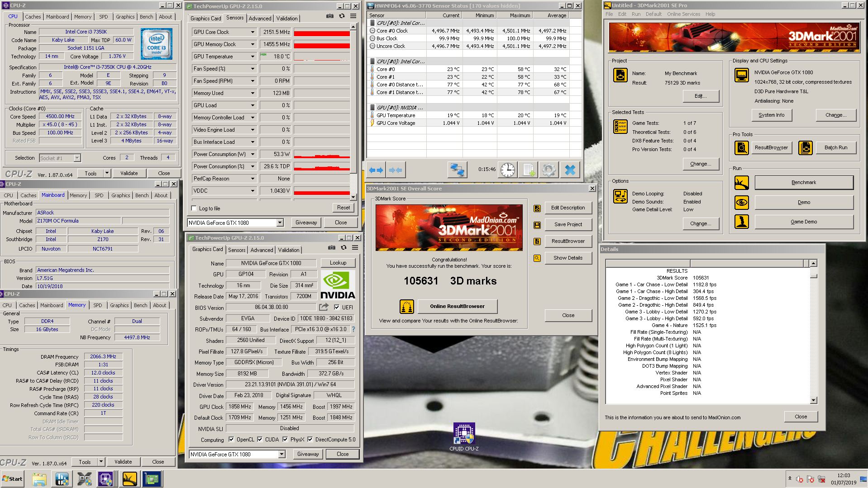Switch to Advanced tab in GPU-Z Sensors window
This screenshot has width=868, height=488.
pyautogui.click(x=260, y=19)
